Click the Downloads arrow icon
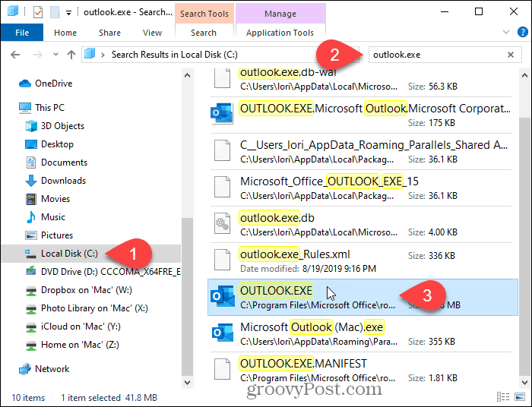The image size is (532, 407). 31,181
